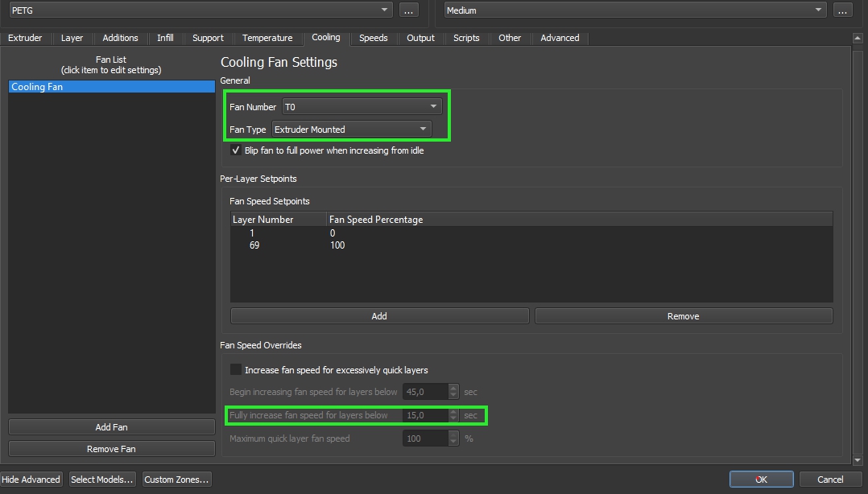Click the ellipsis button next to PETG
Viewport: 868px width, 494px height.
(408, 10)
